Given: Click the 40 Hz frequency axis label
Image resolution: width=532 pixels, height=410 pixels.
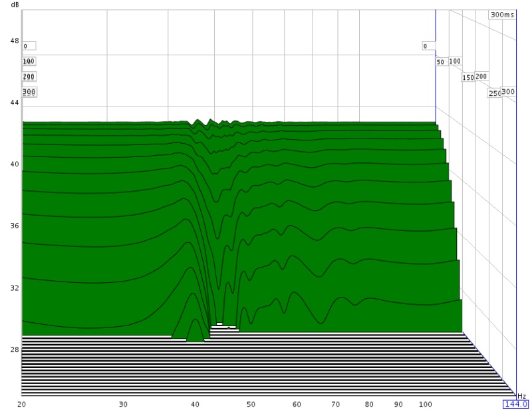Looking at the screenshot, I should pos(195,404).
